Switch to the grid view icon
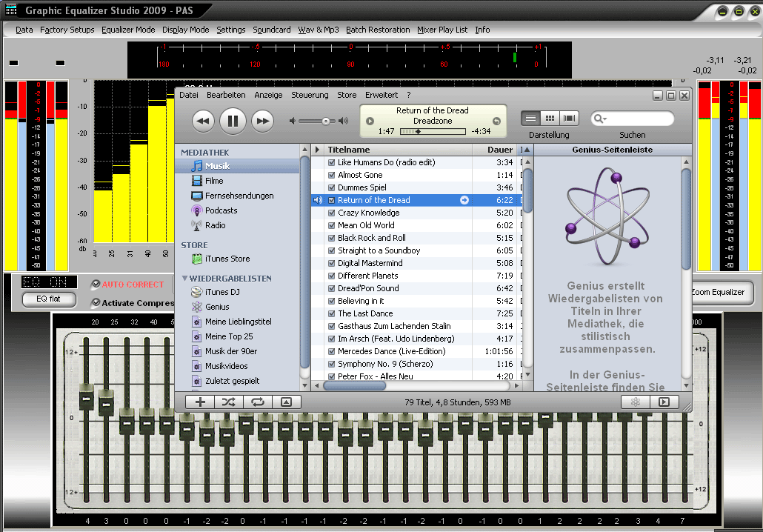763x532 pixels. point(550,118)
